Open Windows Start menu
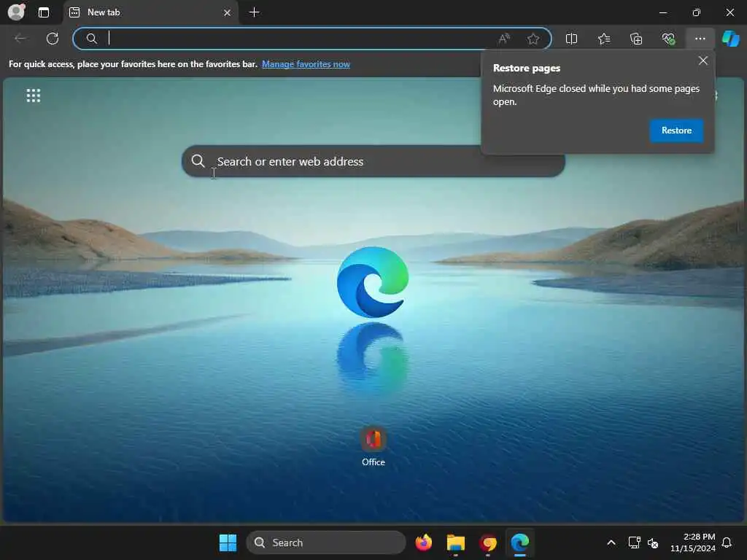747x560 pixels. (228, 542)
